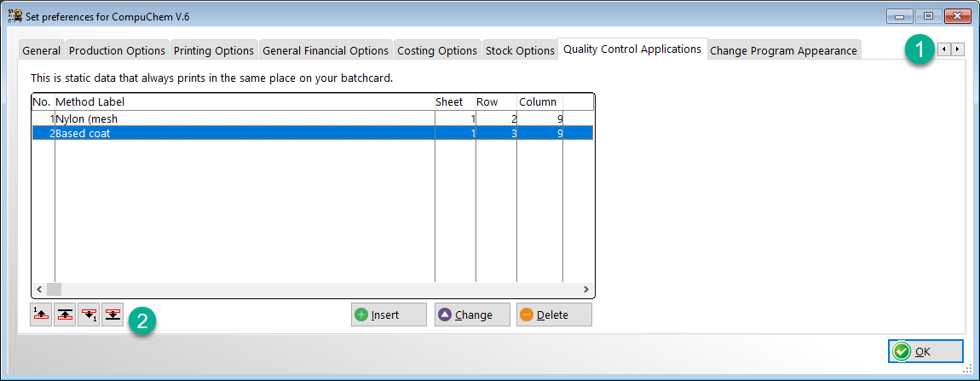Click the horizontal scrollbar thumb in list
The image size is (980, 381).
click(54, 290)
